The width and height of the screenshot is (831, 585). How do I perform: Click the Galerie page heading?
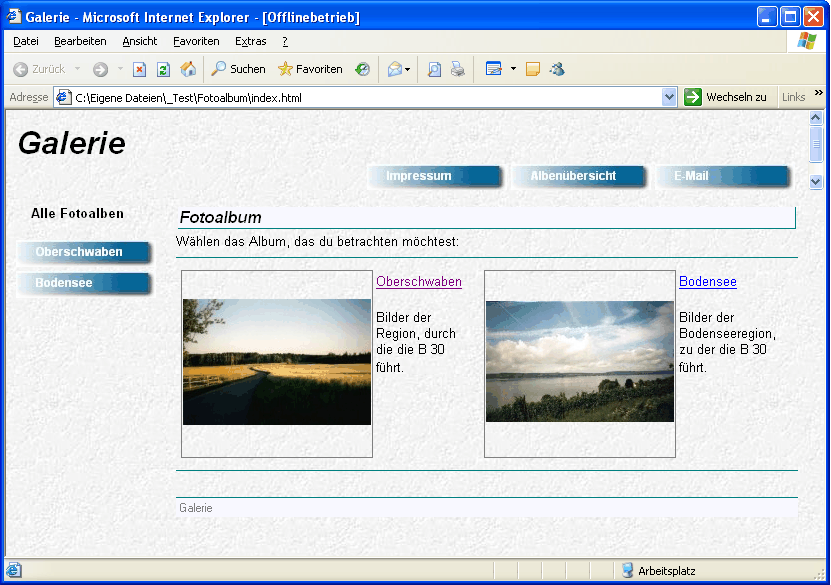pyautogui.click(x=72, y=143)
